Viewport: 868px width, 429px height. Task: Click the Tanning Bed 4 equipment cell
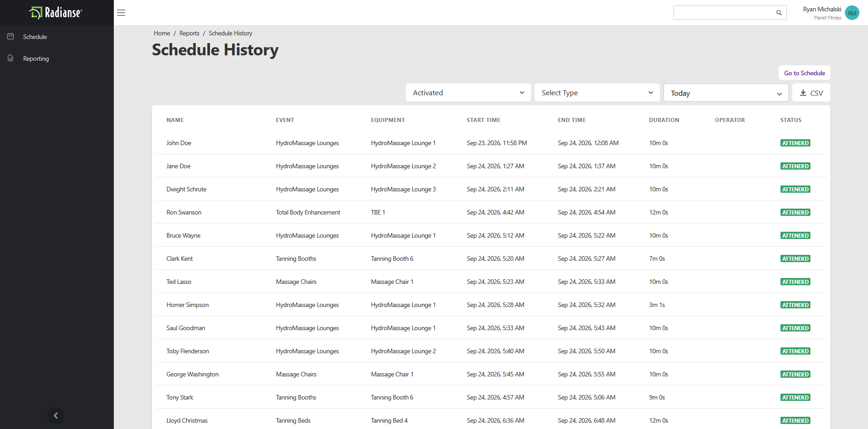(389, 420)
